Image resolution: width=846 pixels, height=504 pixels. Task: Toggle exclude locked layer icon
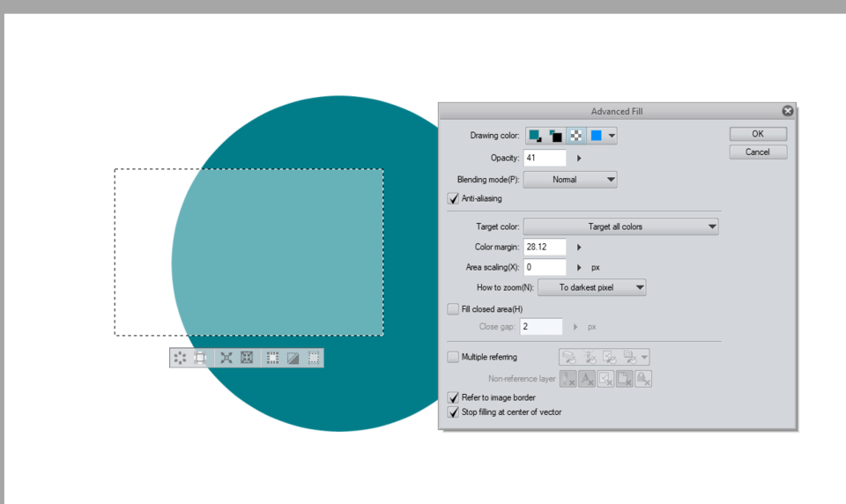point(643,379)
